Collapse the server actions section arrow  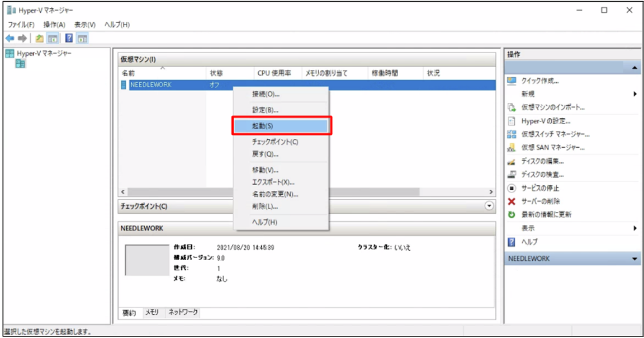click(x=634, y=68)
